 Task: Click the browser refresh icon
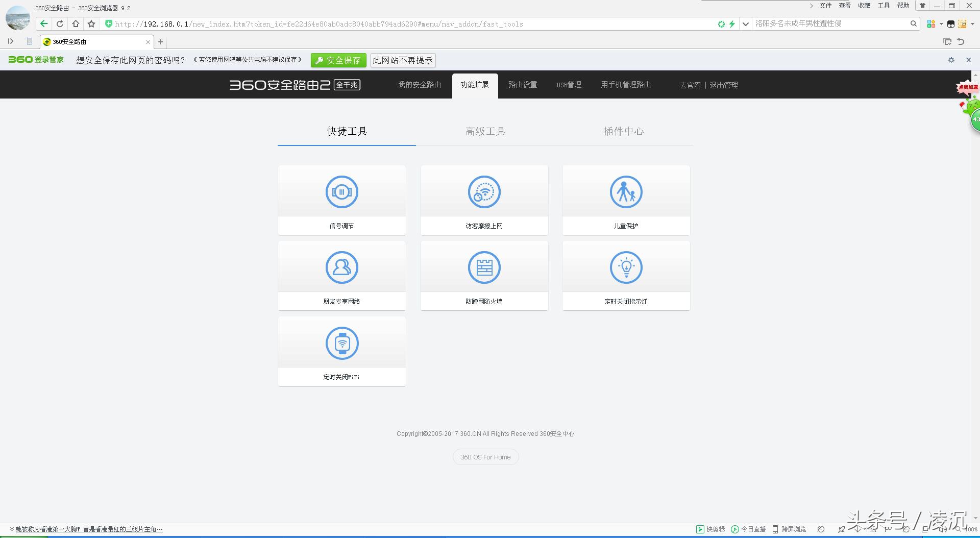[60, 23]
